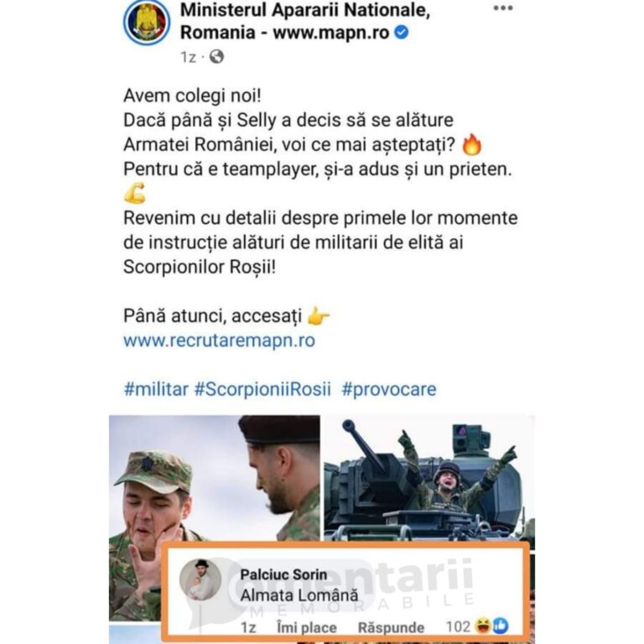Viewport: 644px width, 644px height.
Task: Click the blue like reaction icon
Action: [x=500, y=626]
